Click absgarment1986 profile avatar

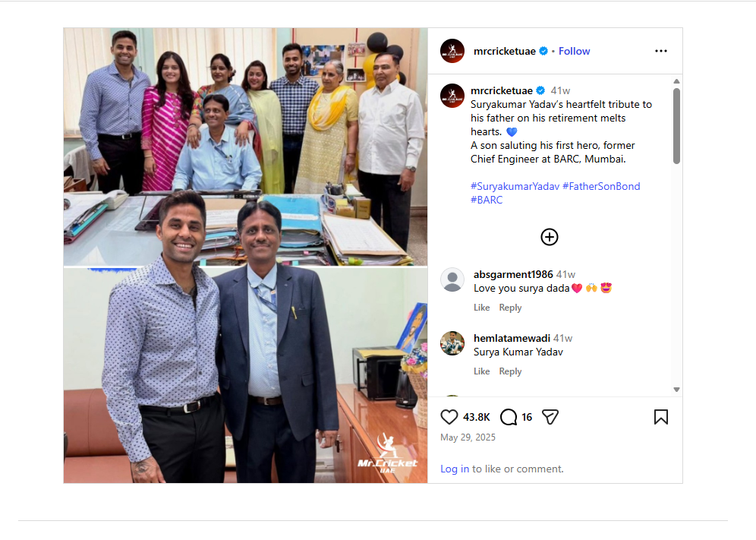(452, 279)
